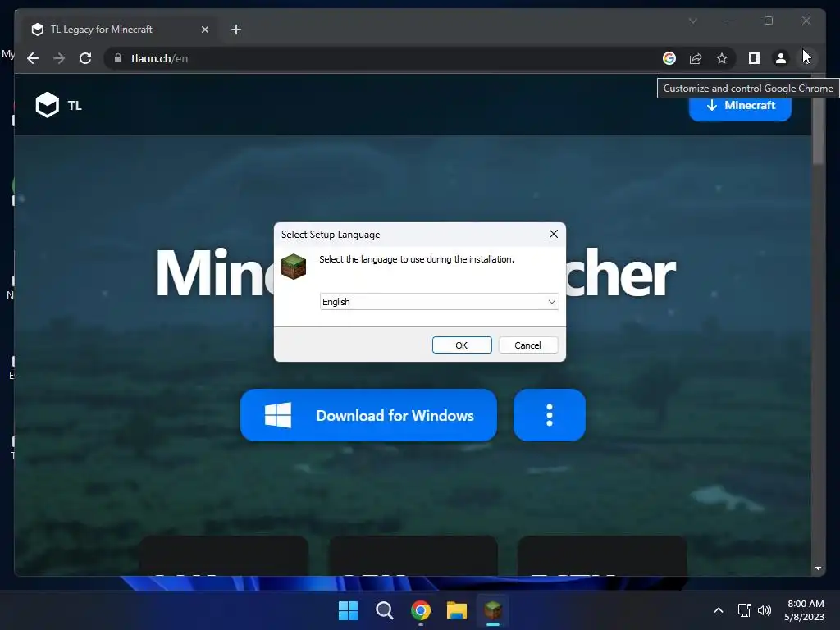Click the Select Setup Language title text

coord(331,234)
